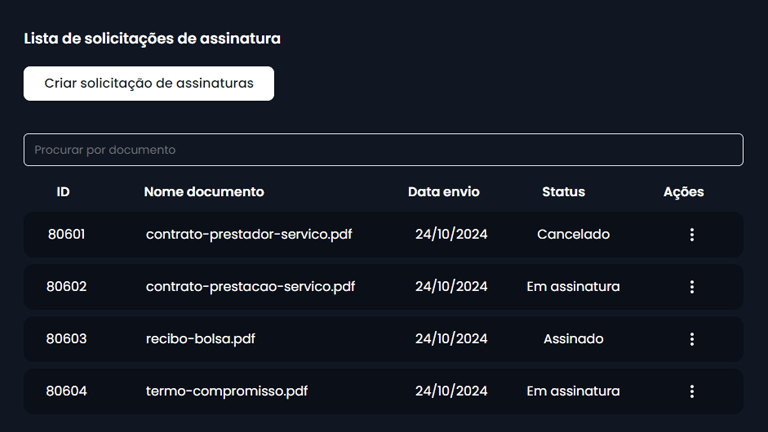Screen dimensions: 768x432
Task: Open the termo-compromisso.pdf document entry
Action: click(x=227, y=391)
